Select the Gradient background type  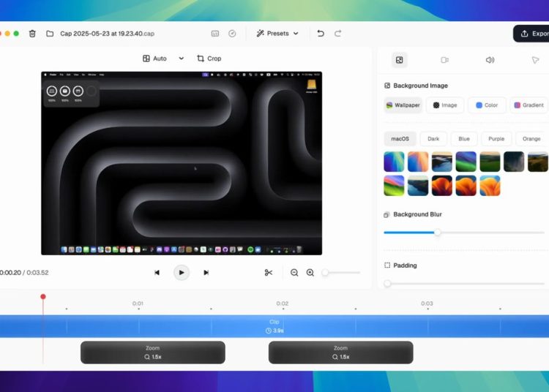(x=529, y=105)
